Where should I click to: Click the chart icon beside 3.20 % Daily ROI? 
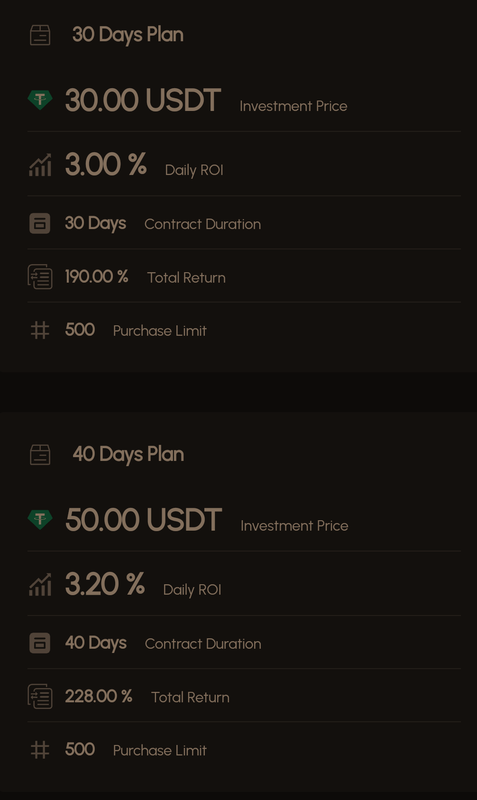[40, 585]
